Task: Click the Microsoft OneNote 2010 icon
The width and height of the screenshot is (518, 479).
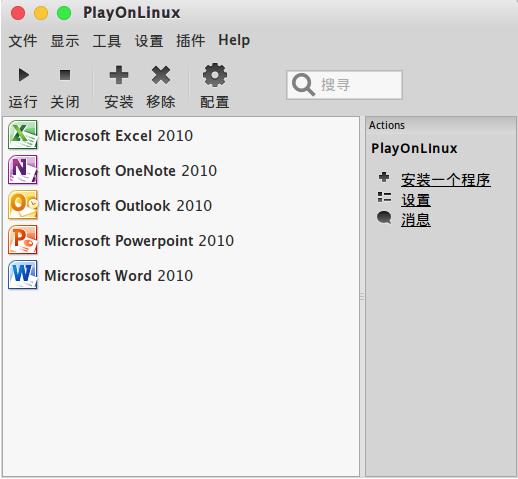Action: pyautogui.click(x=23, y=170)
